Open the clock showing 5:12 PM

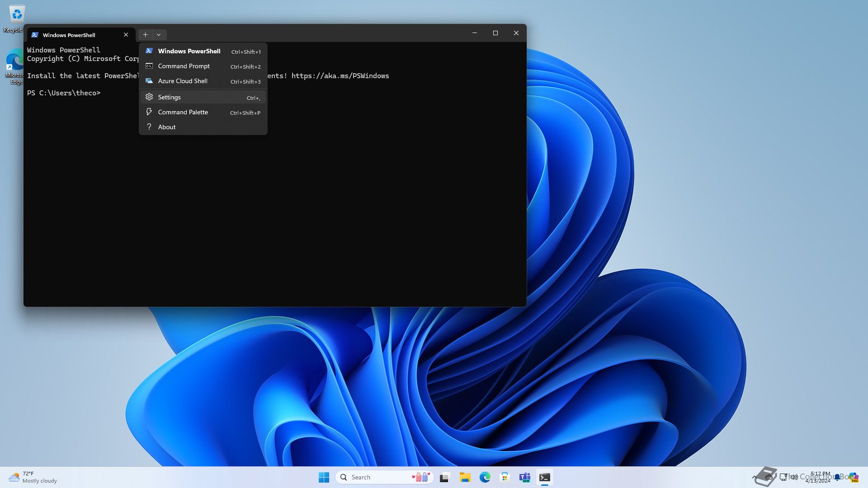coord(818,477)
